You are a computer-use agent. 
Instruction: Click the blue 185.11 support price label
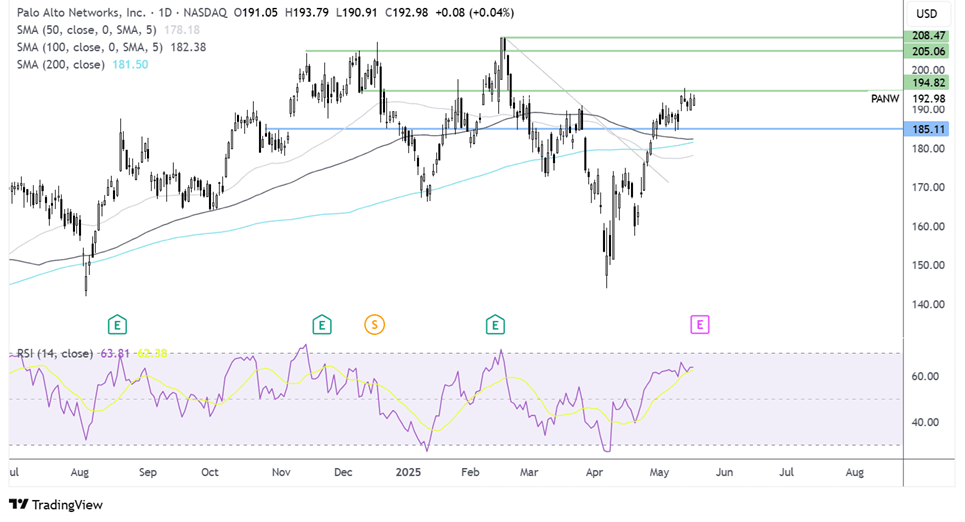tap(926, 129)
